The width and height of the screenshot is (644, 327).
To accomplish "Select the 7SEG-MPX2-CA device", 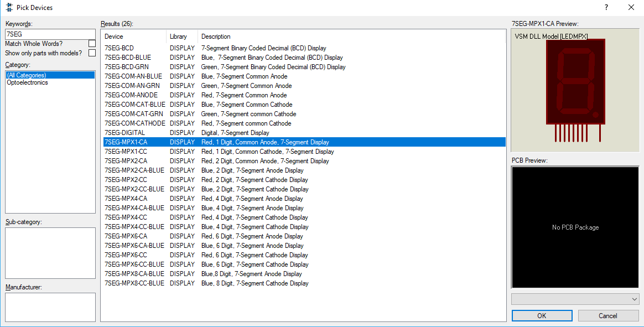I will 304,161.
